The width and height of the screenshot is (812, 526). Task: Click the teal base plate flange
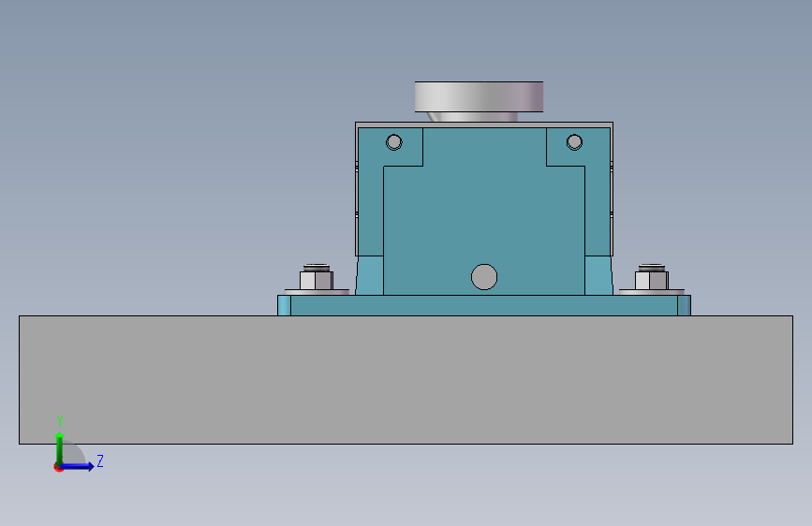[x=484, y=305]
